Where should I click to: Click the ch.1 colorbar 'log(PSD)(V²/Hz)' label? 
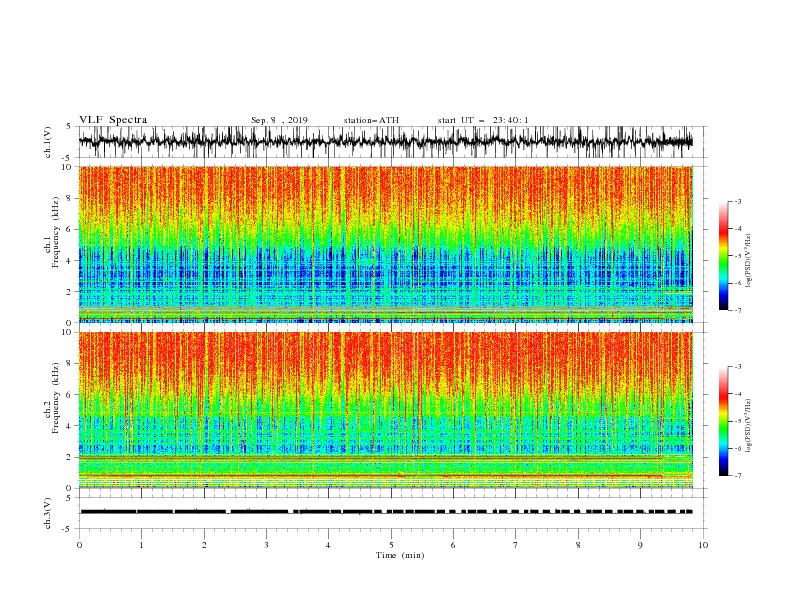[x=748, y=261]
